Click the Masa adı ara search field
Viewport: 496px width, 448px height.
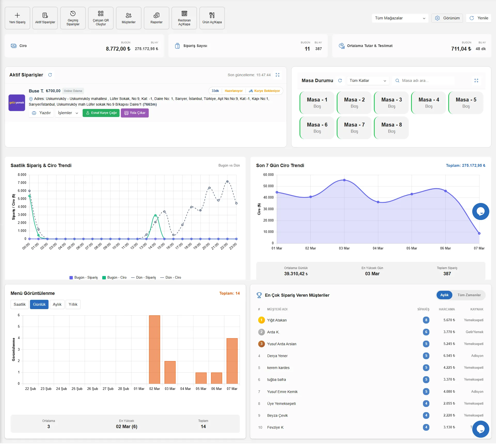point(423,81)
